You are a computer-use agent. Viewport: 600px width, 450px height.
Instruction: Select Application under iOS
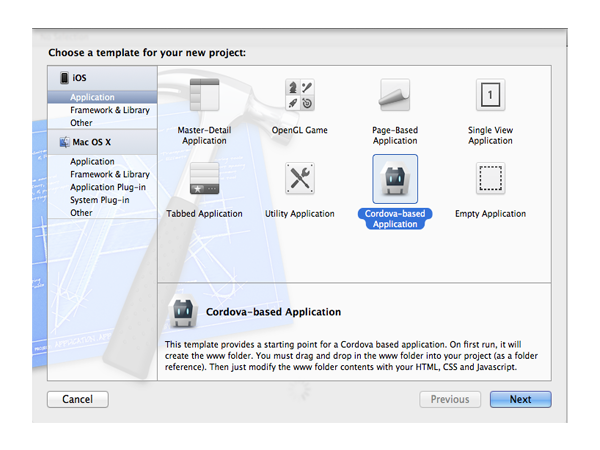(x=92, y=98)
